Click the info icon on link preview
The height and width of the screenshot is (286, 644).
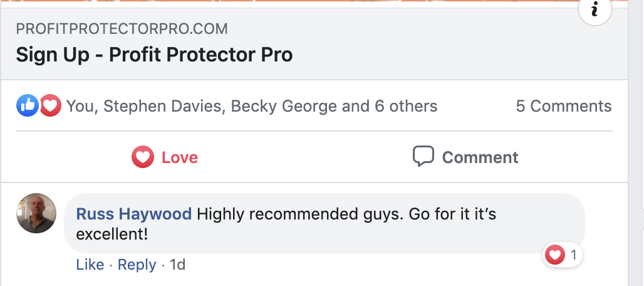[595, 11]
